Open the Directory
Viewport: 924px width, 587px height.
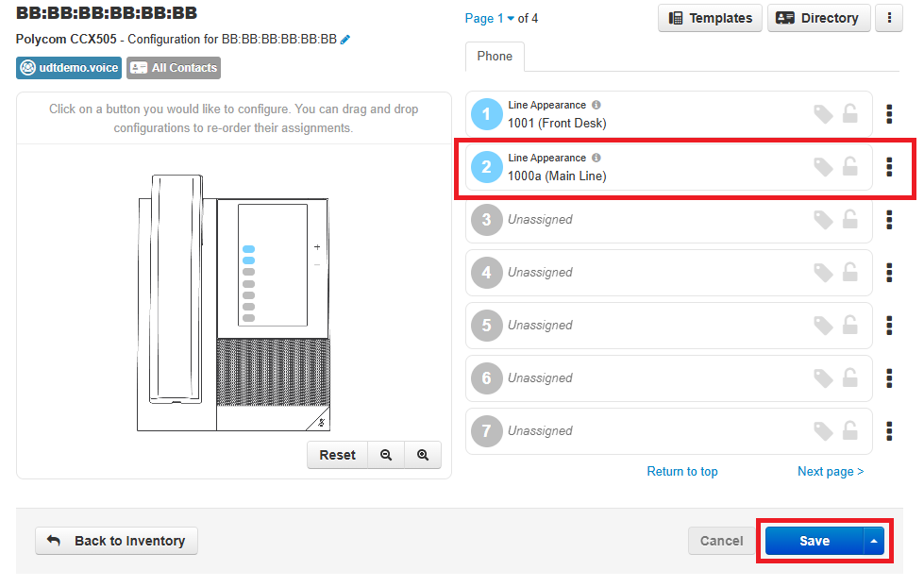click(x=818, y=18)
